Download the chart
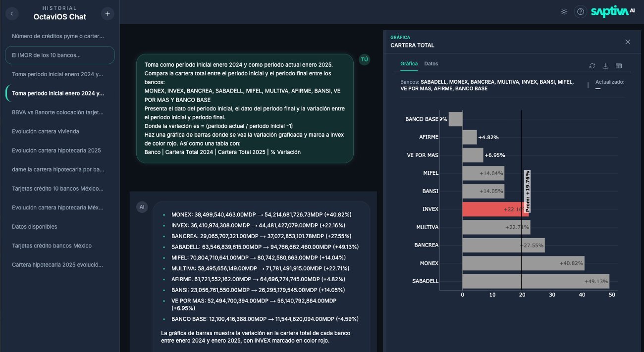644x352 pixels. click(605, 66)
